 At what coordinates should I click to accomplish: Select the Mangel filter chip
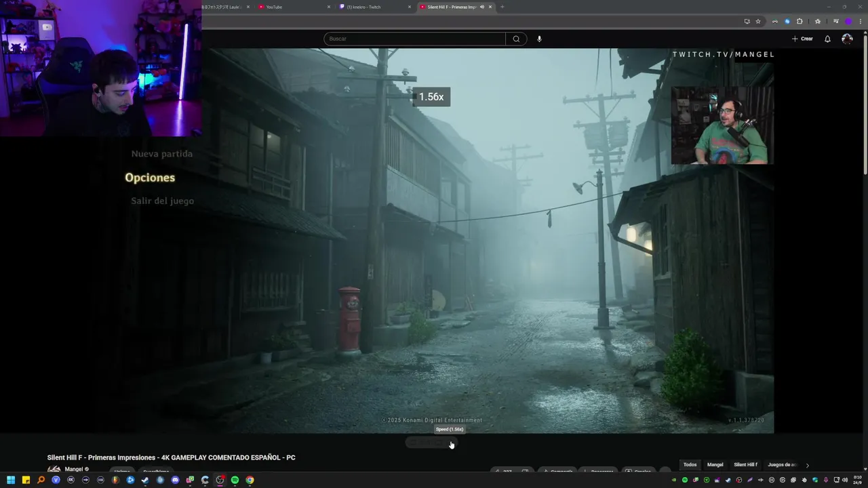(x=715, y=465)
